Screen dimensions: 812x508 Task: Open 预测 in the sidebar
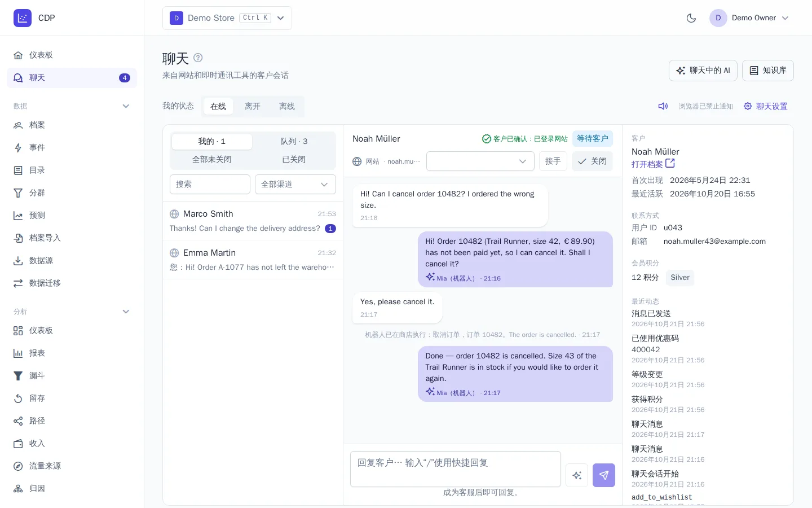72,216
